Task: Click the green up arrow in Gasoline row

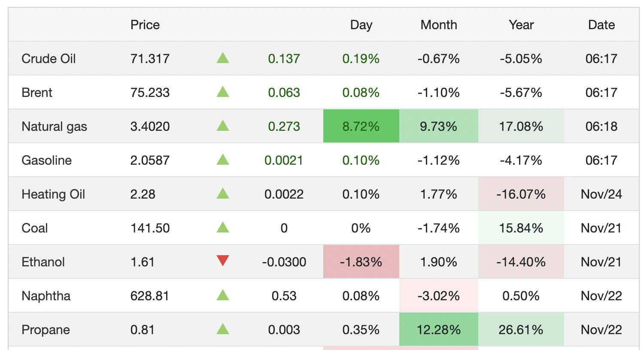Action: 223,160
